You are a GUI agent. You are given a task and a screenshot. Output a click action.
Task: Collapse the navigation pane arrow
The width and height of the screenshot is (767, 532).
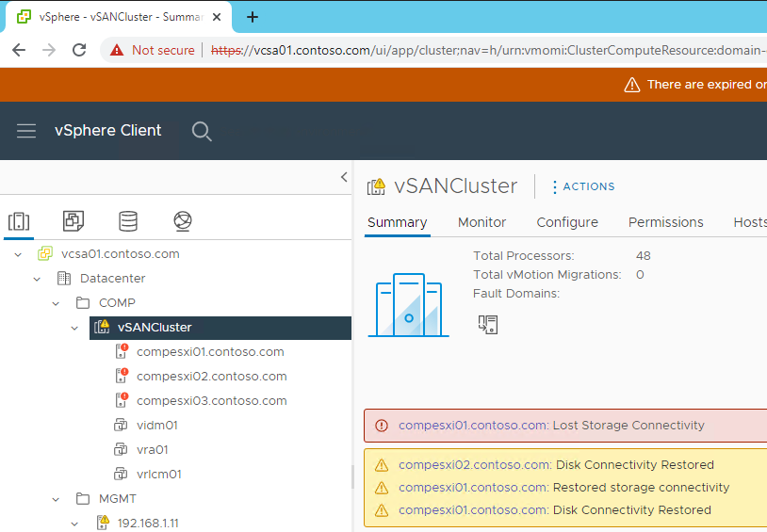tap(344, 177)
